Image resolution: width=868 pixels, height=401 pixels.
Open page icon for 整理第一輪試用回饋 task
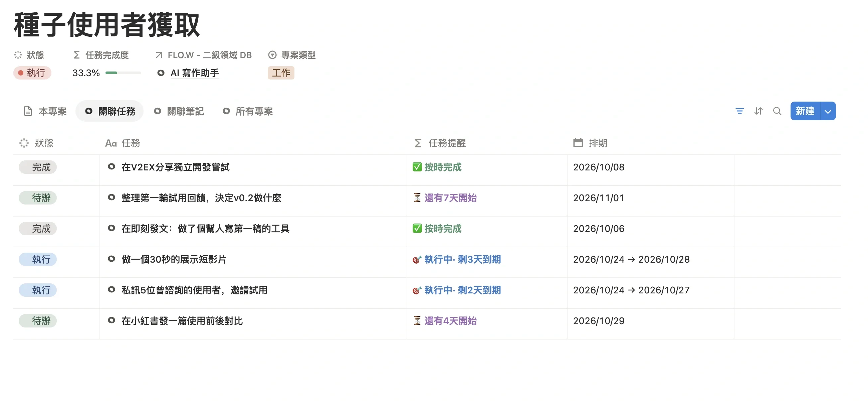(x=112, y=197)
